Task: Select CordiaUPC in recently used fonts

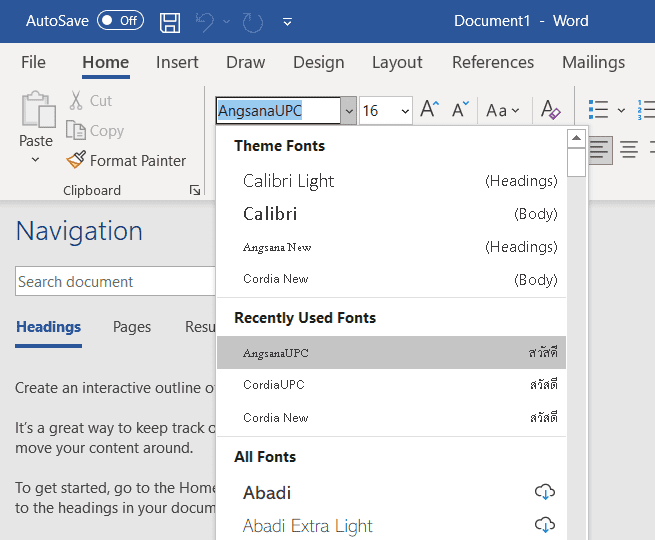Action: coord(391,384)
